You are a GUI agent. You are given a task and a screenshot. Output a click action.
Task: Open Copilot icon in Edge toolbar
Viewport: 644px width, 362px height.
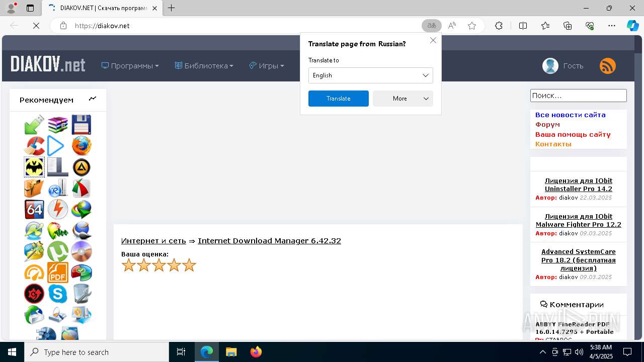(632, 26)
